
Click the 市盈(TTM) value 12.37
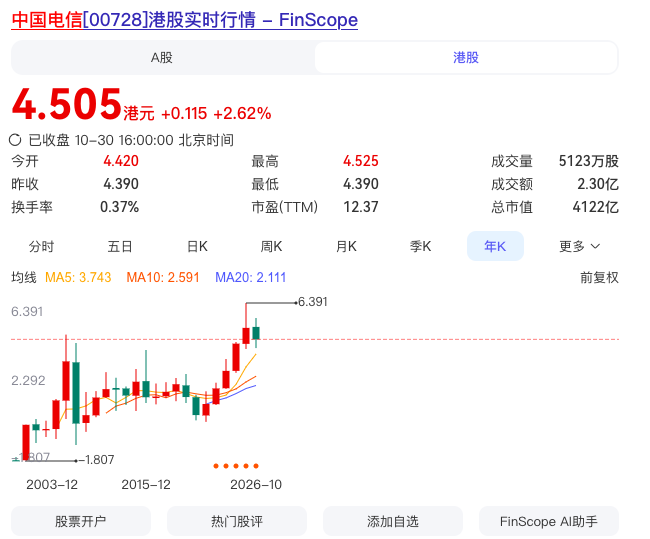pos(361,206)
